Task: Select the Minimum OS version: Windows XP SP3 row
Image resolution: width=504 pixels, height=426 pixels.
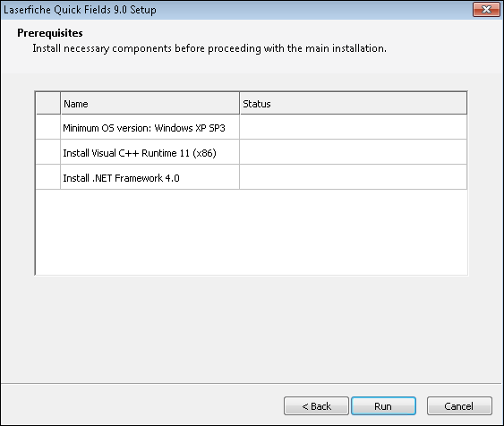Action: pyautogui.click(x=251, y=128)
